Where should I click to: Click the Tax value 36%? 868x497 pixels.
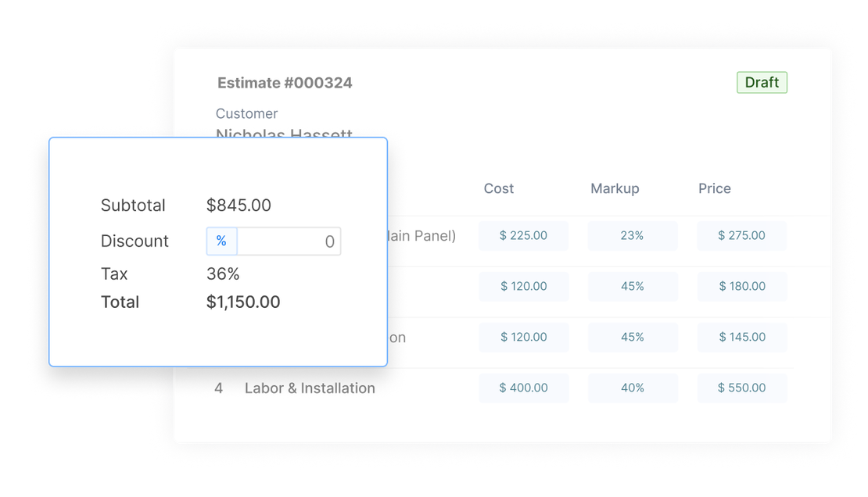point(223,274)
